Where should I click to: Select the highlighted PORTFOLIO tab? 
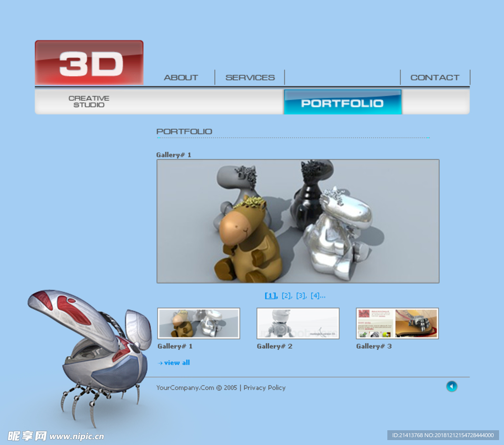pos(343,102)
